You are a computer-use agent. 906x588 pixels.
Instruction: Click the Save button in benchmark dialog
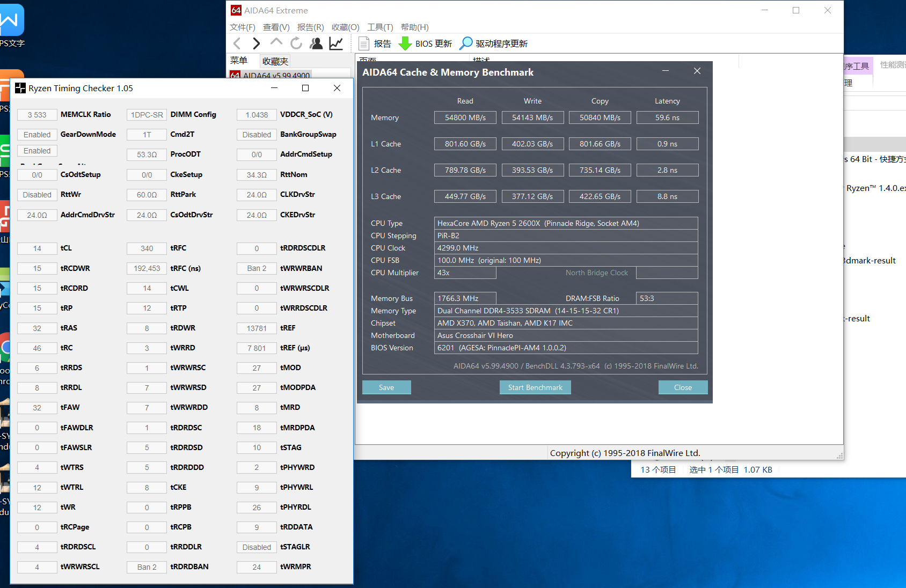[386, 387]
